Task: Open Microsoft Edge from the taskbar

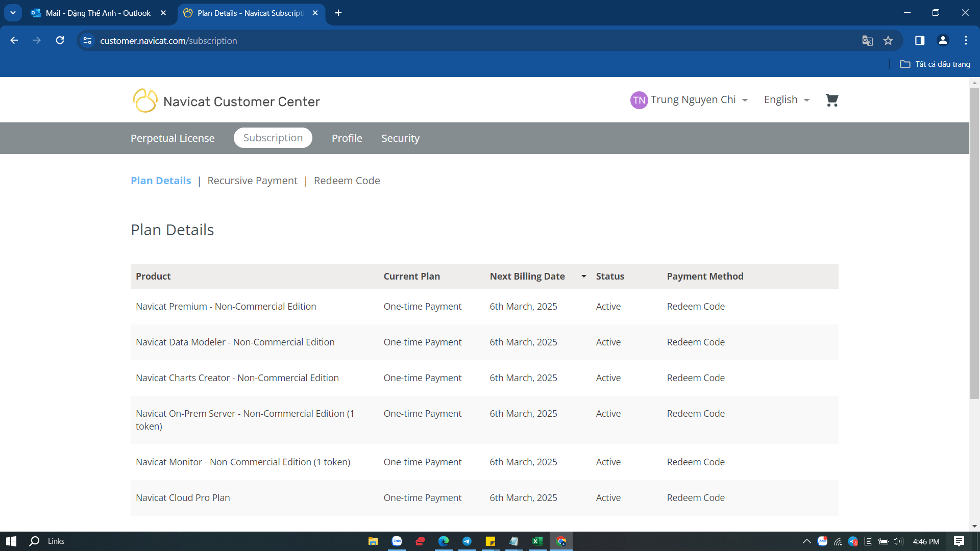Action: (444, 541)
